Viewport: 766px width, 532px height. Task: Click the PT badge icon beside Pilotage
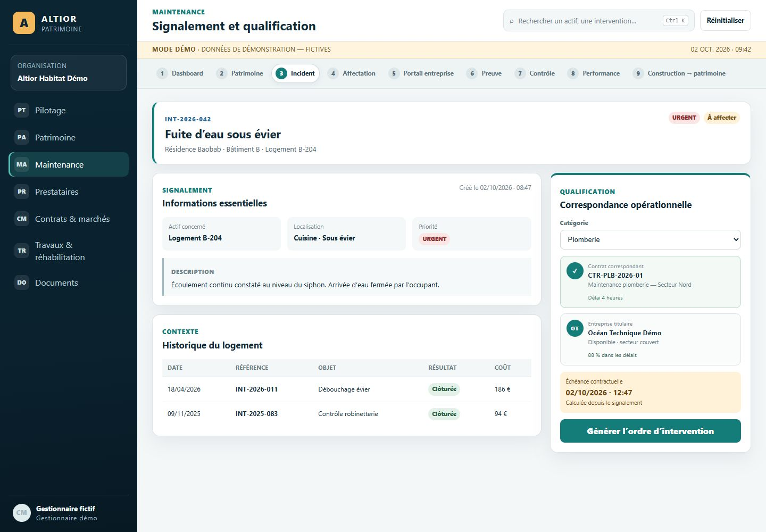pyautogui.click(x=22, y=110)
